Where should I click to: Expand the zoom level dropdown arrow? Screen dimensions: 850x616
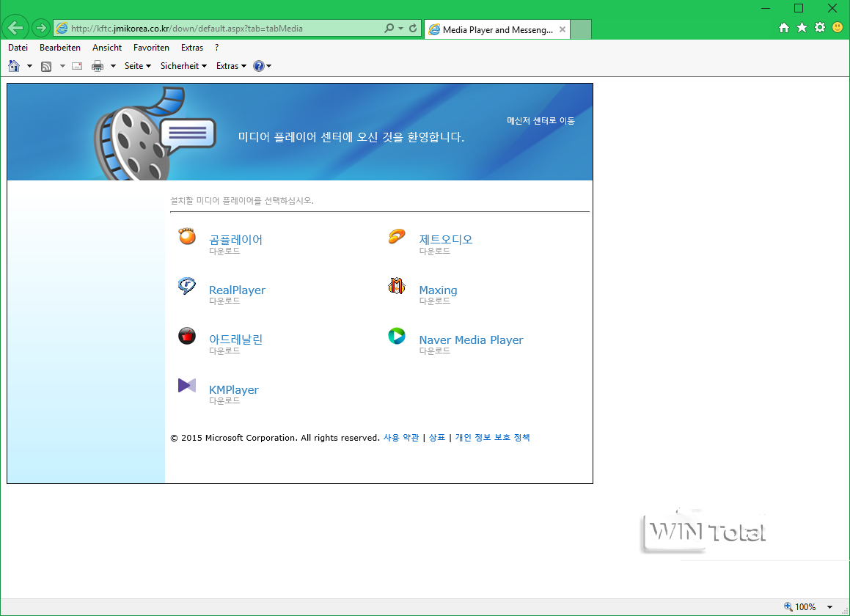(x=830, y=607)
